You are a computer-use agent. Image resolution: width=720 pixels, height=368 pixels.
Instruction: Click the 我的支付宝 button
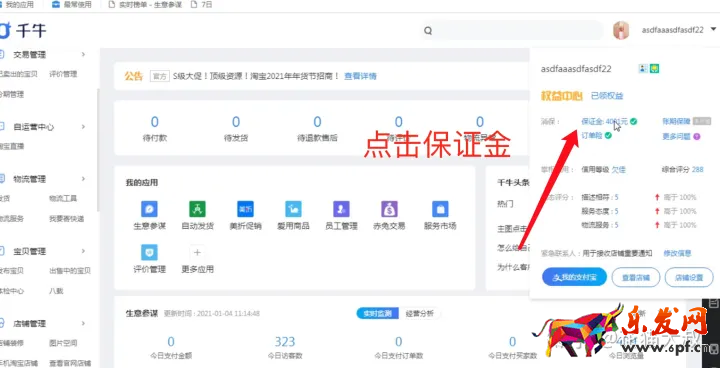tap(574, 277)
